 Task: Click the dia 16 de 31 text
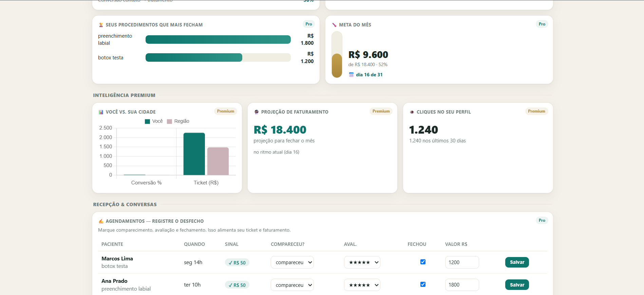click(x=369, y=75)
